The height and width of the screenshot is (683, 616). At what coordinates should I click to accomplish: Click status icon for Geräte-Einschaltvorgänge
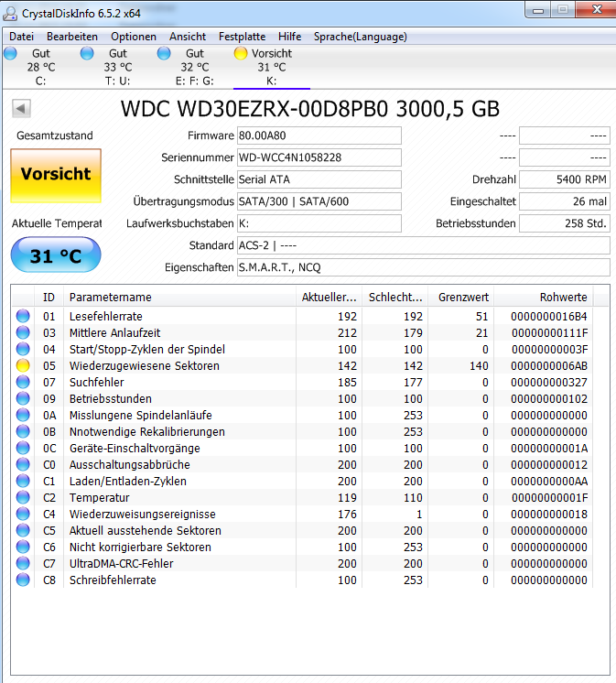pos(23,449)
